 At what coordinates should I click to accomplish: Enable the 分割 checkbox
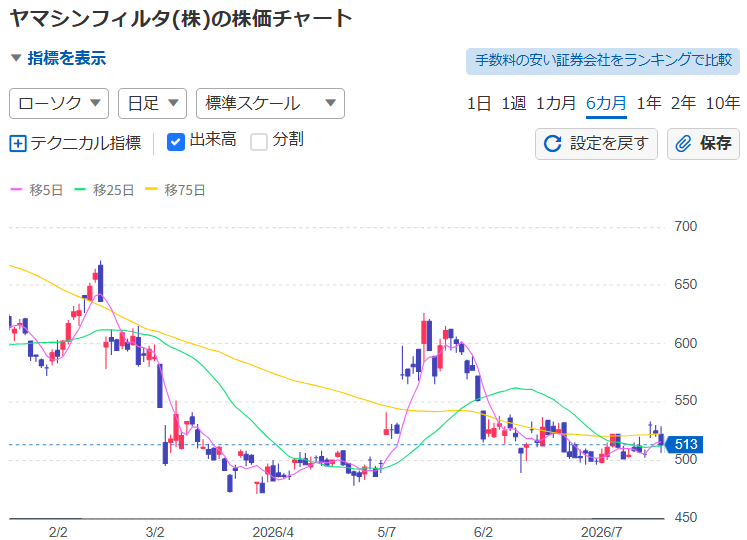pos(259,142)
